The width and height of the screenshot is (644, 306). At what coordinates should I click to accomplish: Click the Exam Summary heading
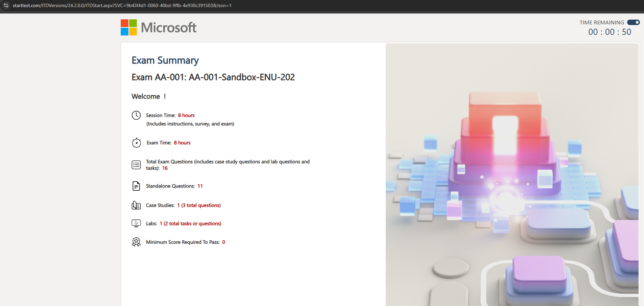click(165, 60)
